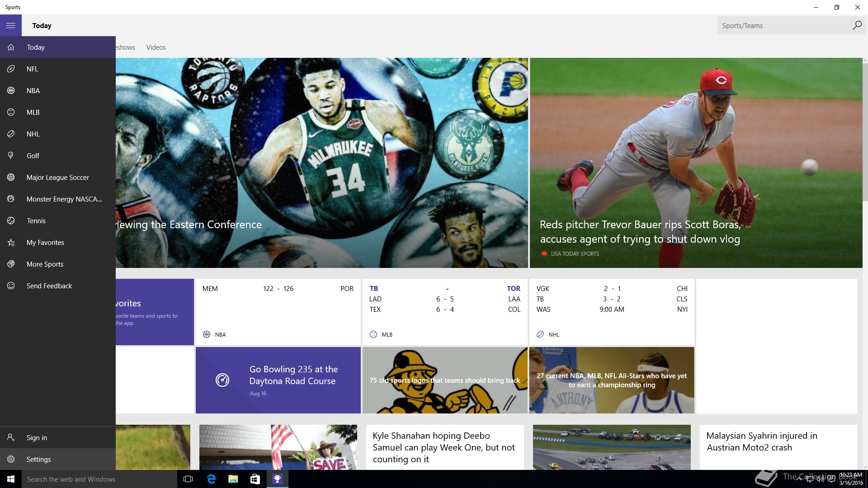Open Eastern Conference preview story image
The image size is (868, 488).
pyautogui.click(x=322, y=163)
